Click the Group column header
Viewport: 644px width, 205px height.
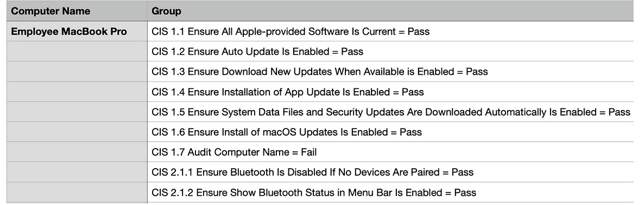point(390,11)
